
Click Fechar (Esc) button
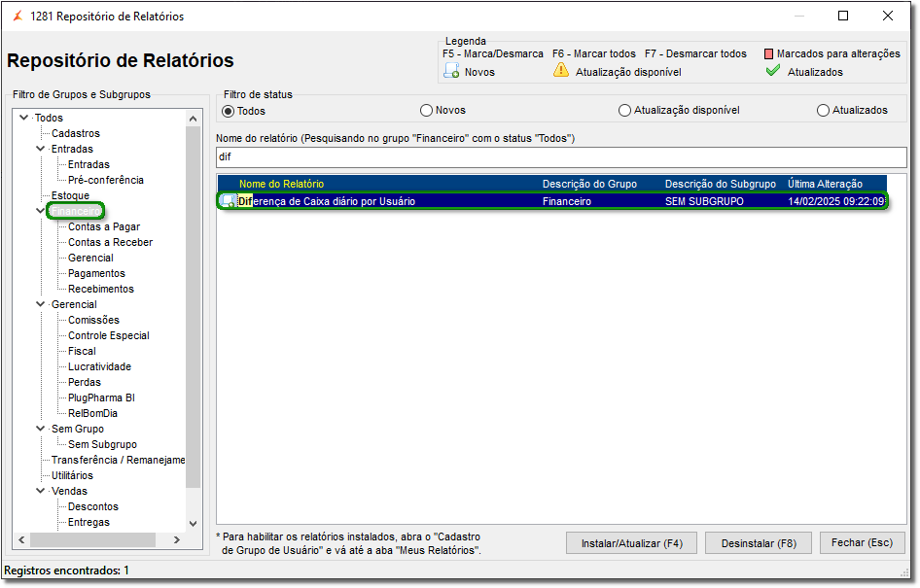[862, 542]
